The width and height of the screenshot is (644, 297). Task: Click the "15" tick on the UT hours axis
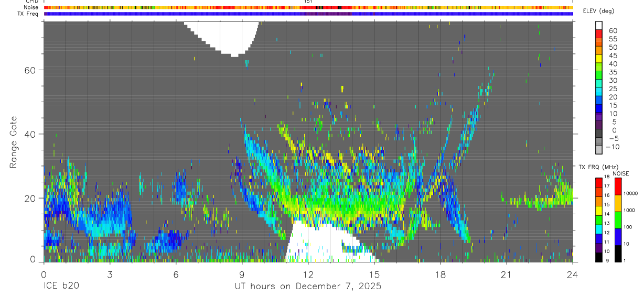[x=374, y=274]
